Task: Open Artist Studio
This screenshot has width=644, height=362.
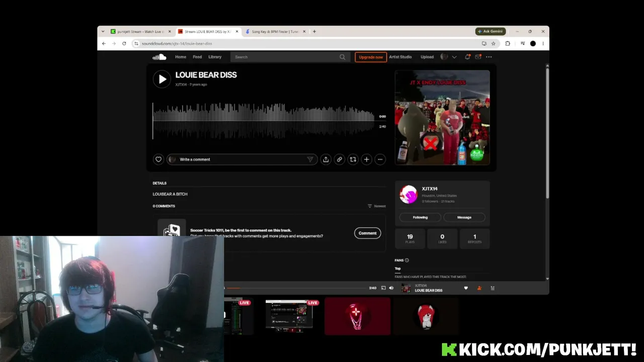Action: (x=400, y=57)
